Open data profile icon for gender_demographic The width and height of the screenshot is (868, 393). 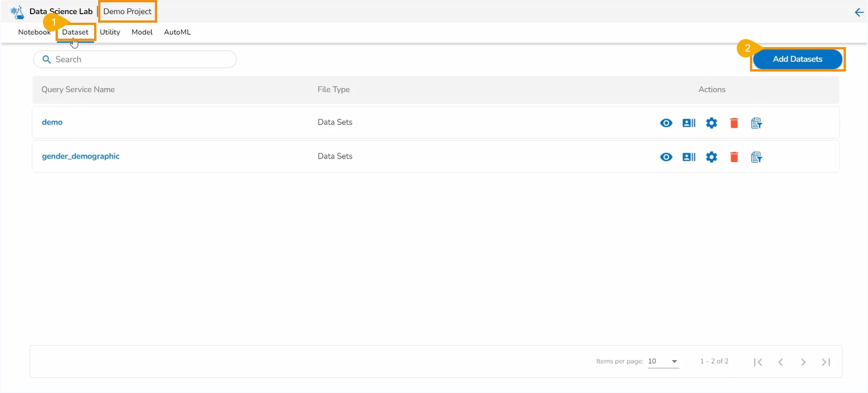(689, 157)
